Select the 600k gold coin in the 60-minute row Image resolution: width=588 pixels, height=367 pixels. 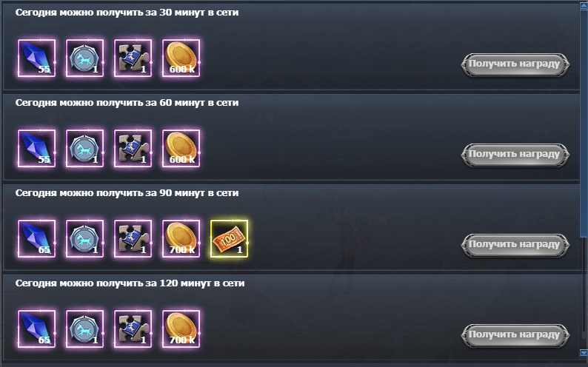tap(181, 148)
